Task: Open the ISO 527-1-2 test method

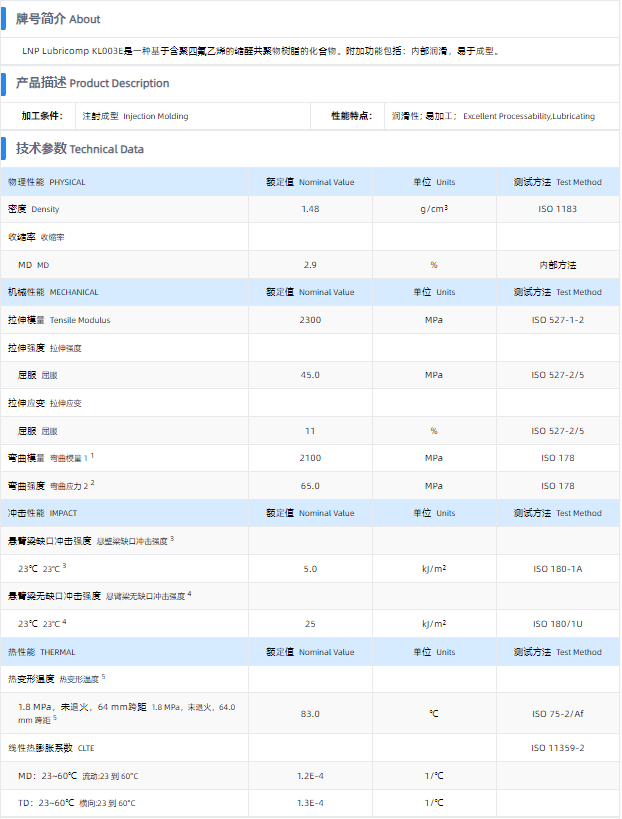Action: pyautogui.click(x=558, y=320)
